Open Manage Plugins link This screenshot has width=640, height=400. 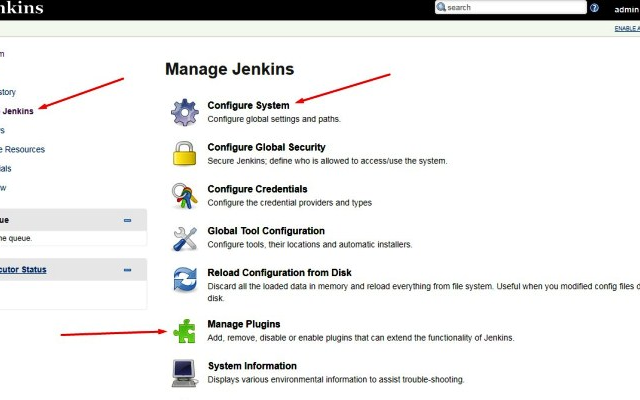(244, 324)
